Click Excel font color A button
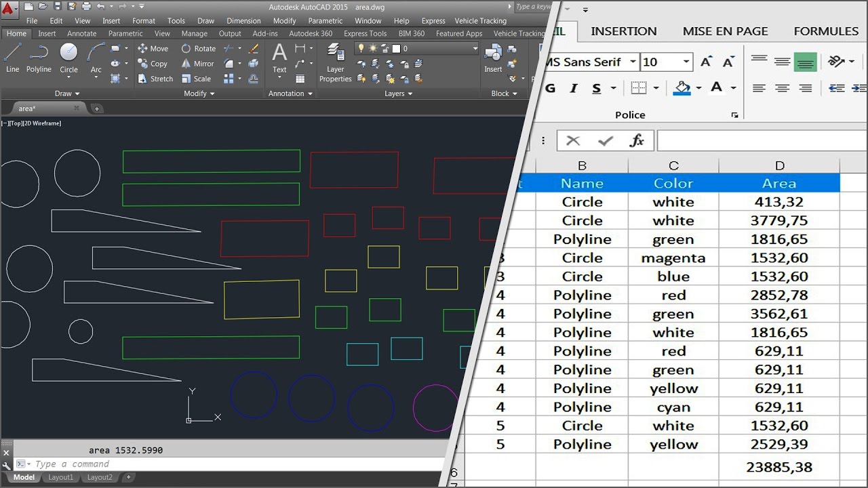The height and width of the screenshot is (488, 868). coord(716,88)
